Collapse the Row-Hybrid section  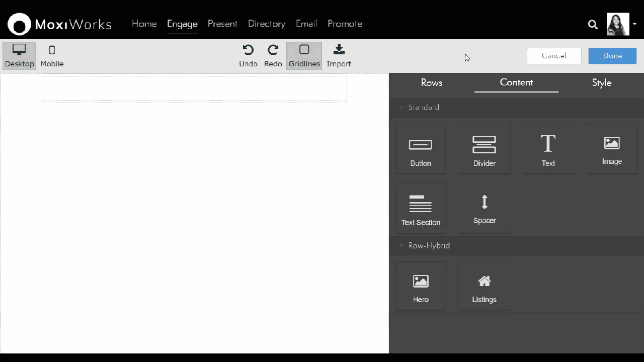coord(401,246)
